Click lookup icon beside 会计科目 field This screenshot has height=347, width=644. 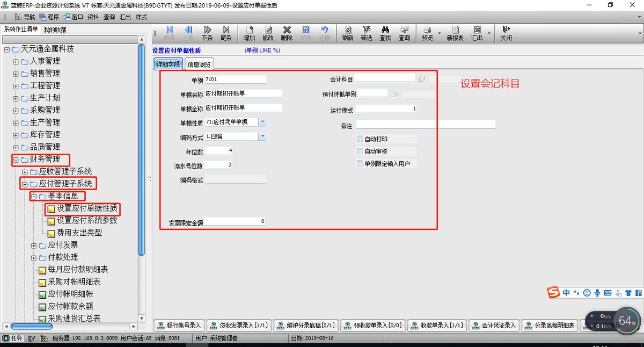click(x=422, y=79)
